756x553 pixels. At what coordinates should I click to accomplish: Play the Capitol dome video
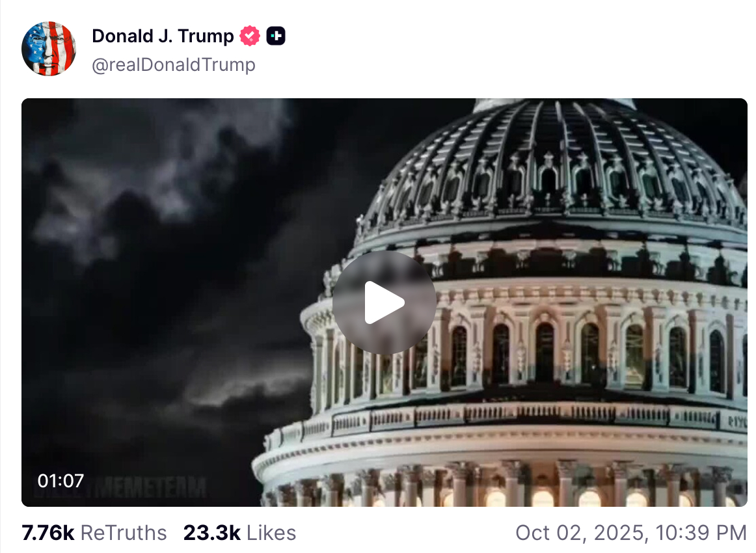[x=385, y=303]
